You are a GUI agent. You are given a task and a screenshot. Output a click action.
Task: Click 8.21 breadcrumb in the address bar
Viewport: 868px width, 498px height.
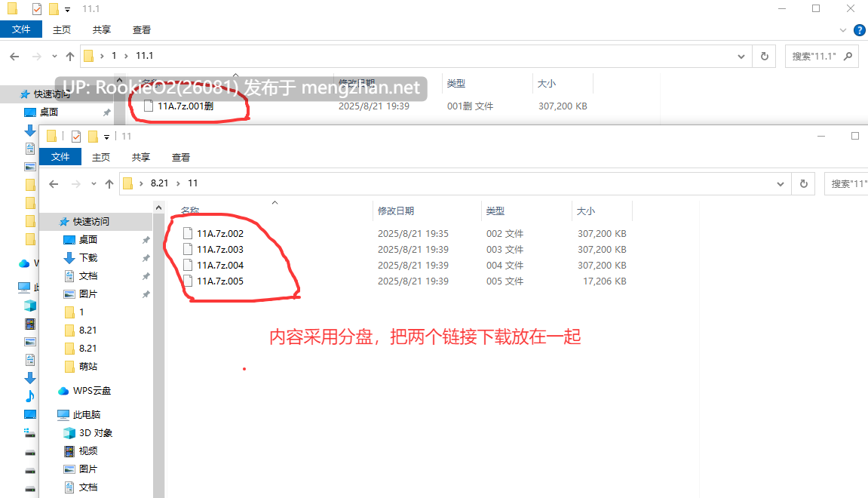coord(159,183)
